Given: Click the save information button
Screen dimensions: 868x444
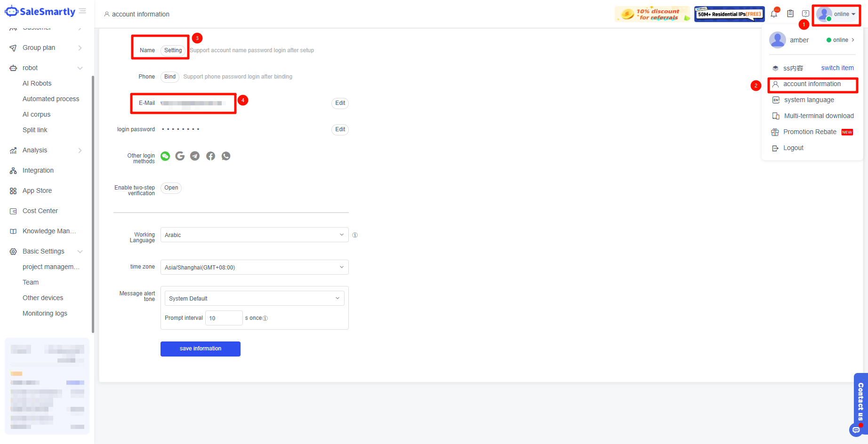Looking at the screenshot, I should 201,349.
